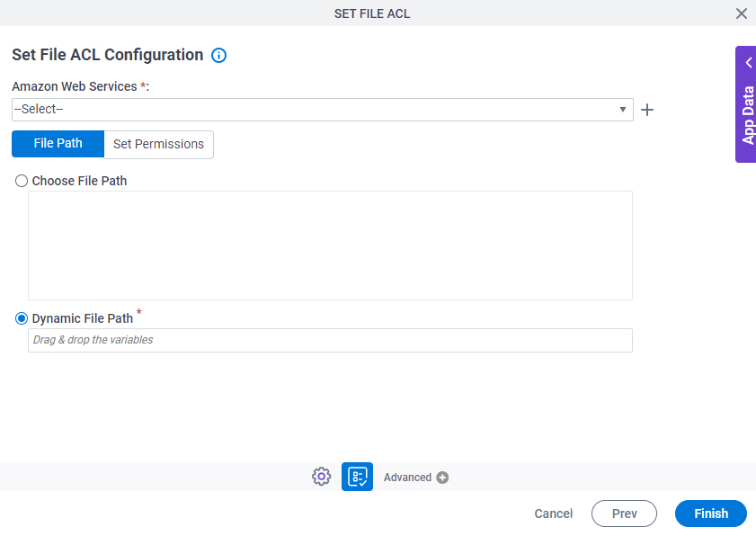The width and height of the screenshot is (756, 536).
Task: Select the blue configuration checklist icon
Action: pos(357,477)
